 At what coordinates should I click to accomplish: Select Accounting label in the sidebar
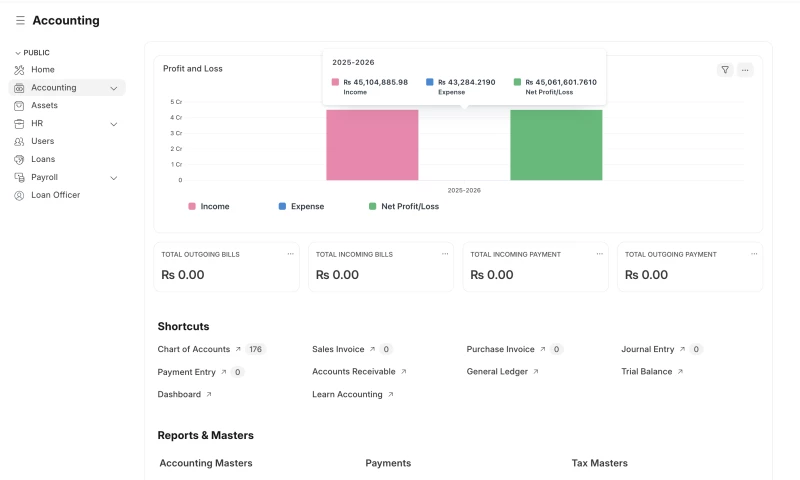click(54, 87)
